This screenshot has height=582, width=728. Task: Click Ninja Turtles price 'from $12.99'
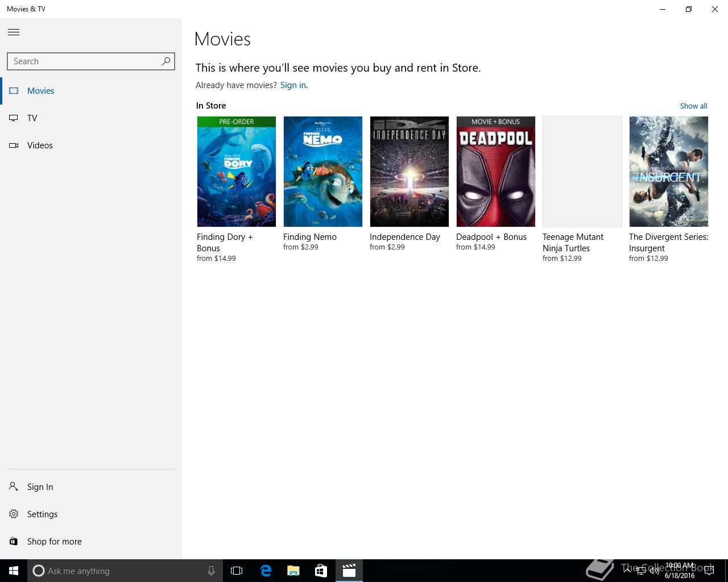pos(562,259)
